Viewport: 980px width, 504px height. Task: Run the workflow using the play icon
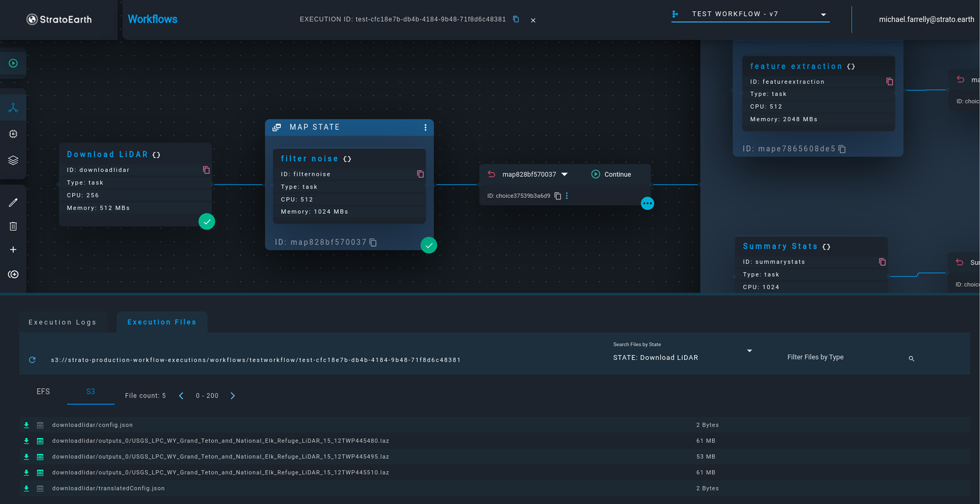click(x=13, y=63)
